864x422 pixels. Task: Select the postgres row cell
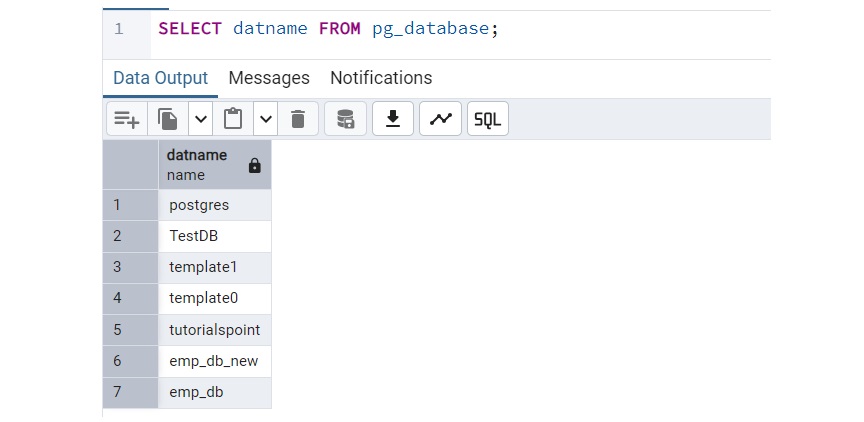coord(214,205)
